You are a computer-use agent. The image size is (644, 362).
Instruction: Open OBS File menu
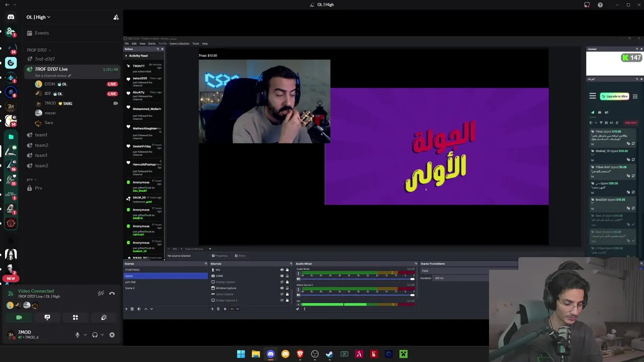pyautogui.click(x=127, y=44)
